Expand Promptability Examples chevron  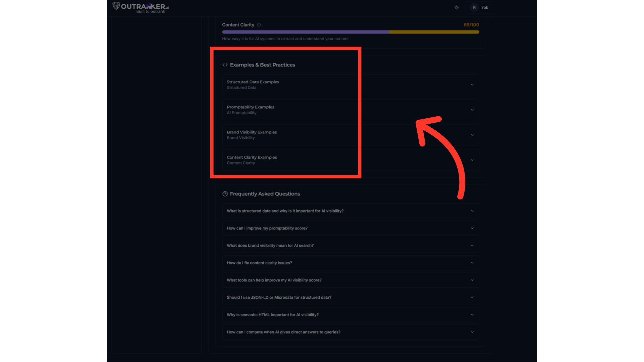472,110
